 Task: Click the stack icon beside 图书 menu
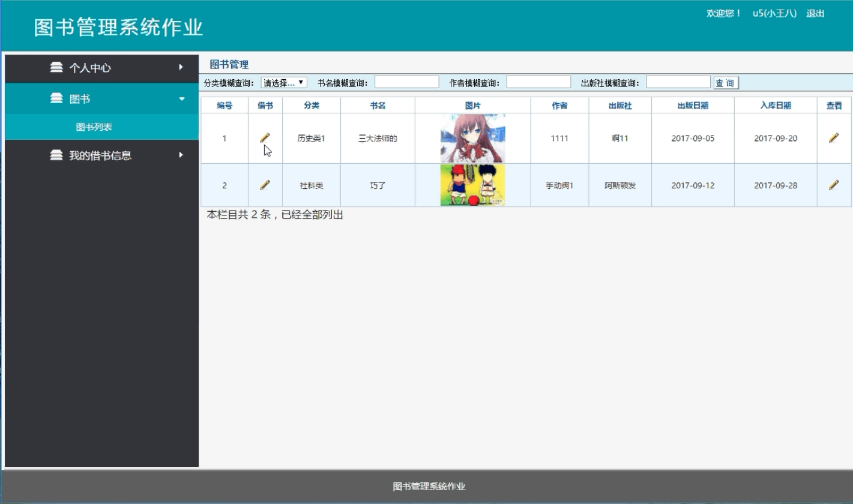pyautogui.click(x=56, y=98)
